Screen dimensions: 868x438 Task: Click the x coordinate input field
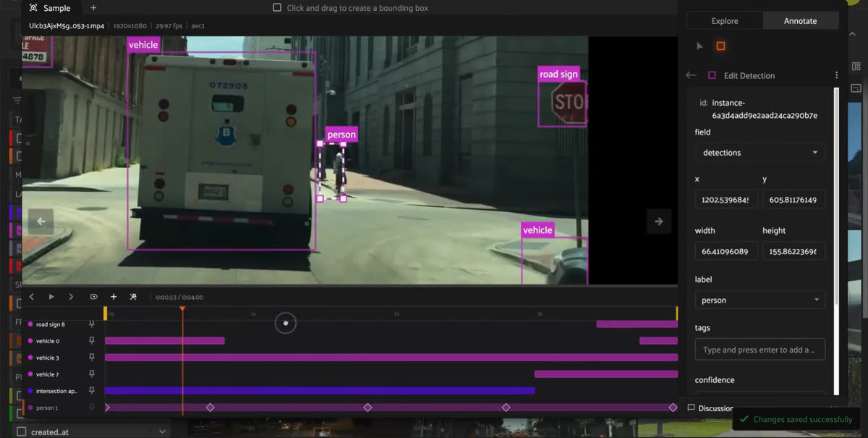(x=726, y=199)
